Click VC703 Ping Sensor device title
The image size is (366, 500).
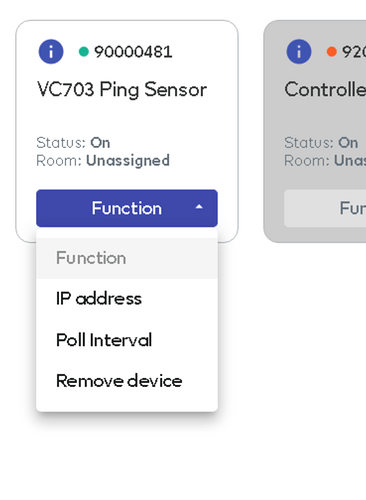pyautogui.click(x=122, y=90)
